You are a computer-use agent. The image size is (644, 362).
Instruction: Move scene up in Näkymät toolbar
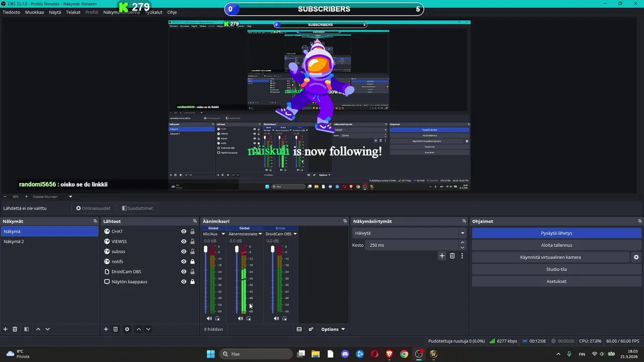[x=38, y=329]
